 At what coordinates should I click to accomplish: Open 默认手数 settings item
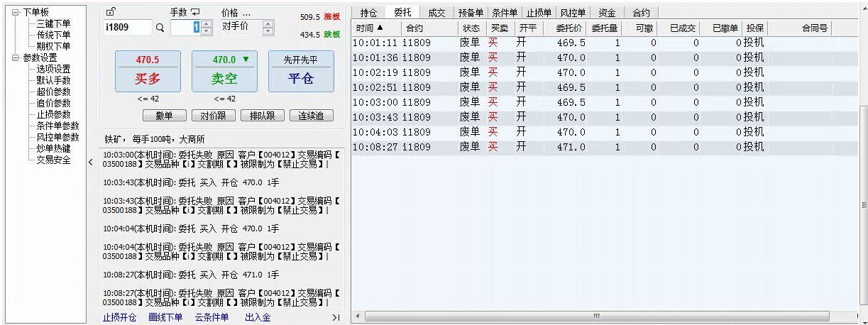coord(53,80)
